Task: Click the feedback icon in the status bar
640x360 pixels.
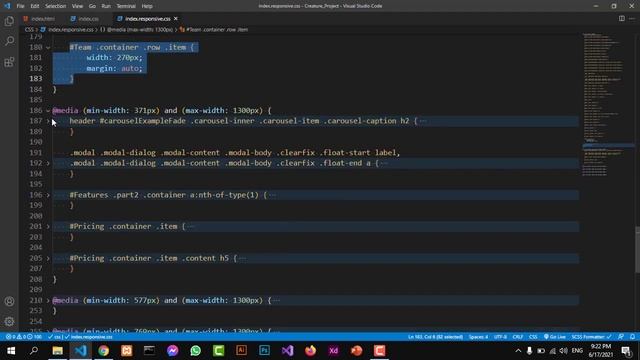Action: click(621, 337)
